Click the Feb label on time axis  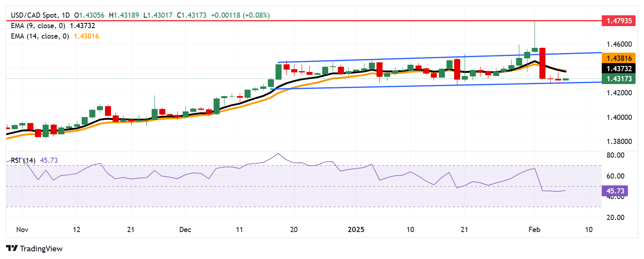[534, 230]
